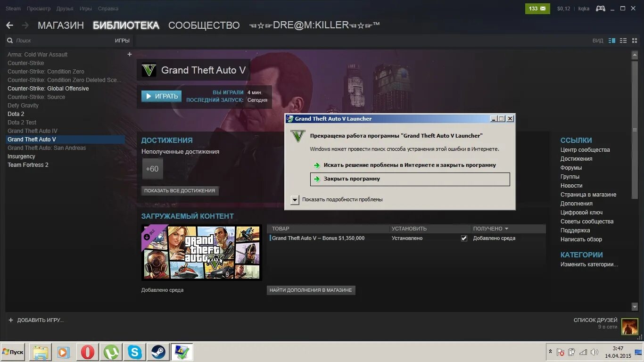Click the GTA V DLC thumbnail image
Screen dimensions: 644x362
201,252
